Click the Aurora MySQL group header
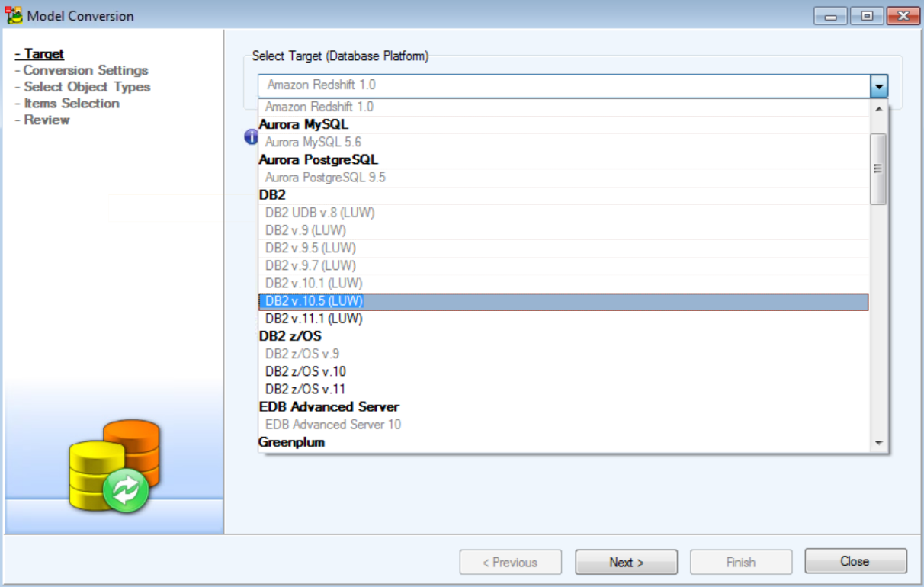Image resolution: width=924 pixels, height=587 pixels. [564, 124]
